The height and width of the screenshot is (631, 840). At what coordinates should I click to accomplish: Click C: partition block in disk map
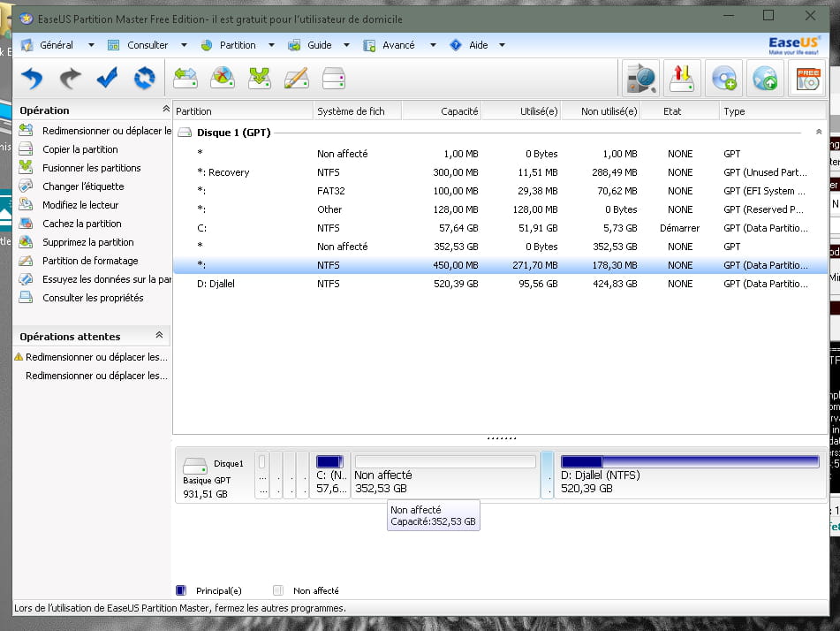click(x=330, y=475)
